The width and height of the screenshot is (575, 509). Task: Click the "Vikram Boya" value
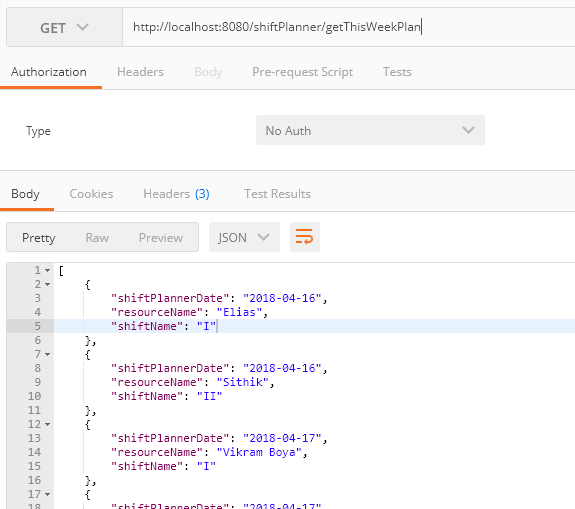259,453
